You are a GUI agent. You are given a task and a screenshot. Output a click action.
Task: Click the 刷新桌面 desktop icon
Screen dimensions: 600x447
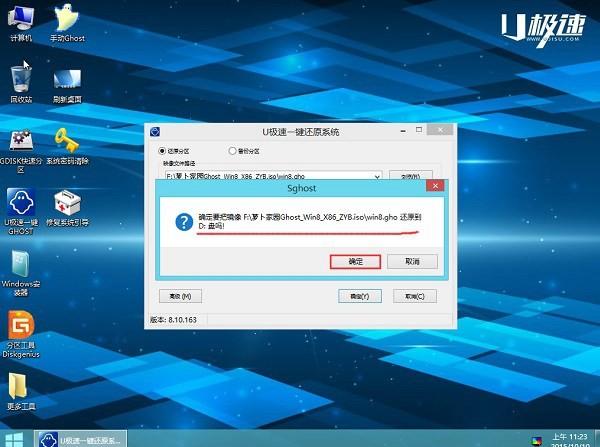click(x=67, y=86)
